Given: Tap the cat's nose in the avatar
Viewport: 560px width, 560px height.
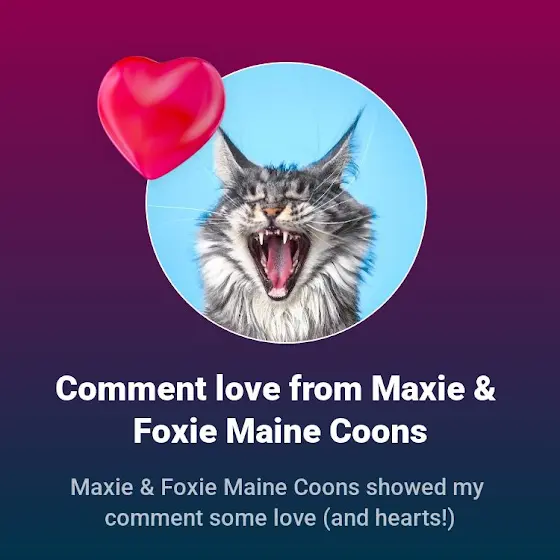Looking at the screenshot, I should click(x=272, y=212).
